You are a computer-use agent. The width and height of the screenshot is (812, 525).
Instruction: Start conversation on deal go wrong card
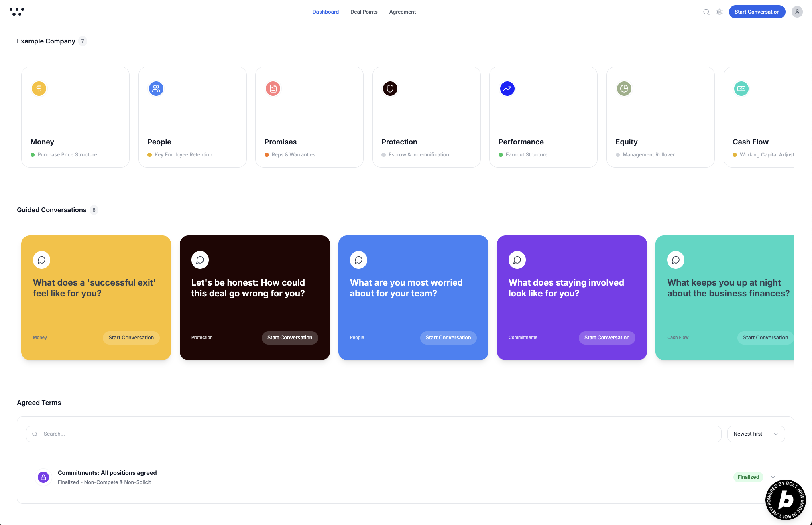coord(290,338)
